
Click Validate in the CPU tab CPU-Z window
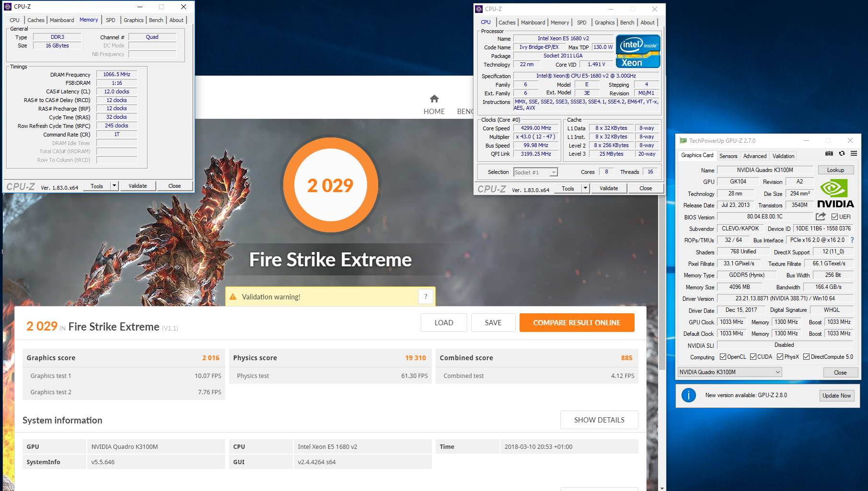pyautogui.click(x=609, y=188)
